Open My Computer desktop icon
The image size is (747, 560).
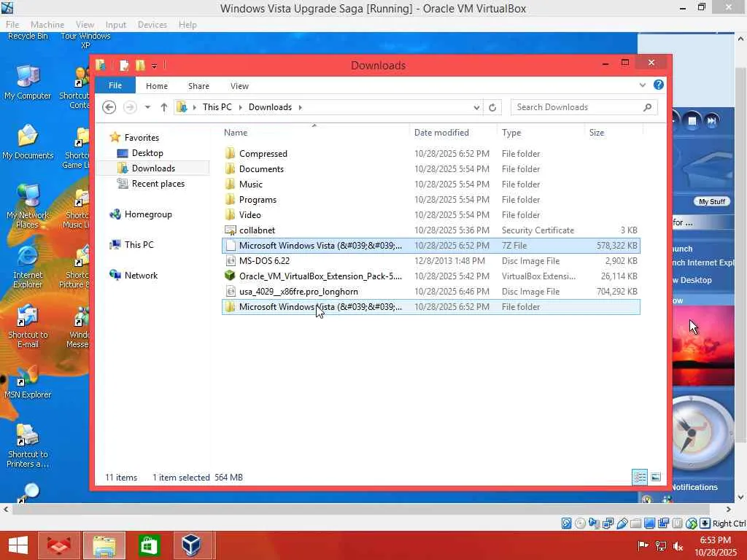[x=28, y=83]
